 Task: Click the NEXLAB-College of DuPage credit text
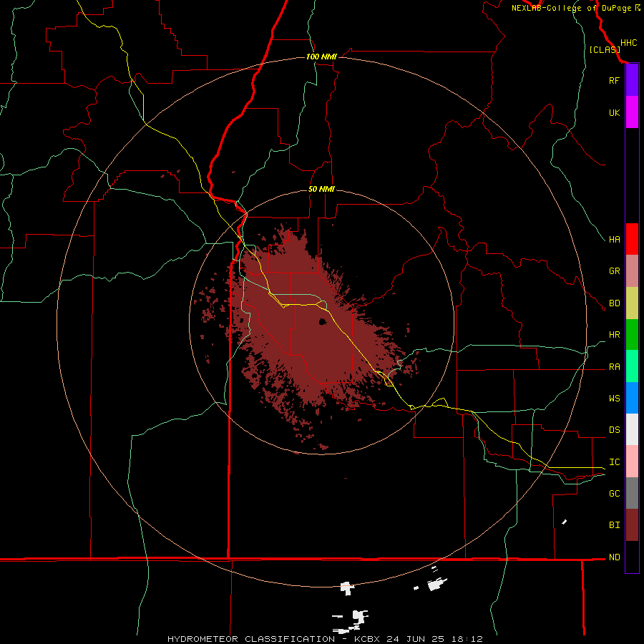pos(571,8)
